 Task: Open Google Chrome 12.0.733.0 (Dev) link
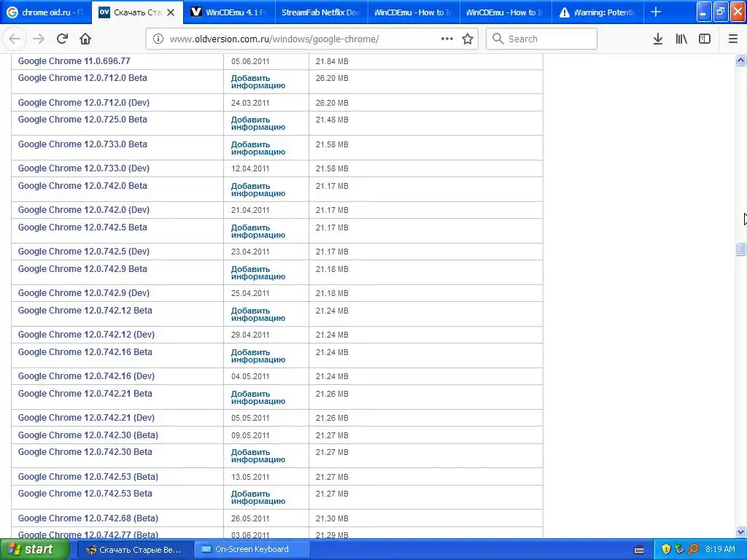coord(83,168)
